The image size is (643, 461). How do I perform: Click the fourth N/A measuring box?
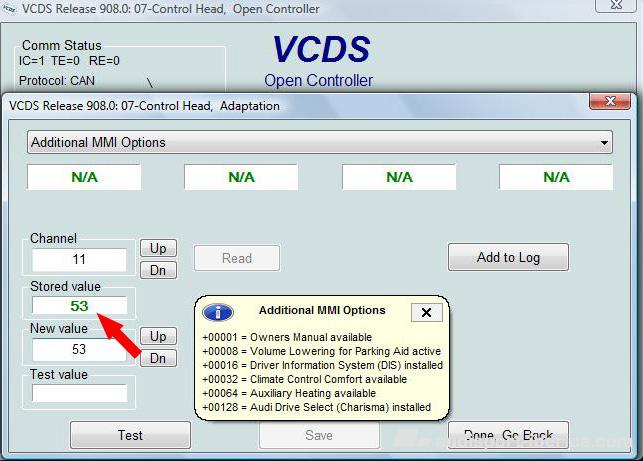[x=556, y=177]
